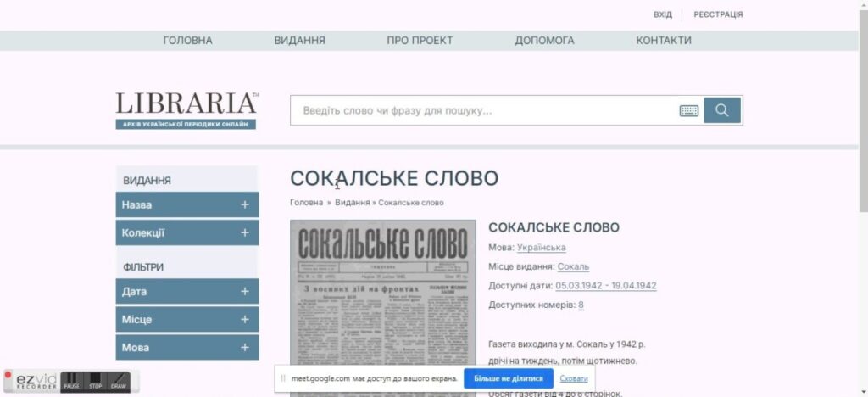This screenshot has width=868, height=397.
Task: Open the ezvid Draw tool
Action: coord(119,381)
